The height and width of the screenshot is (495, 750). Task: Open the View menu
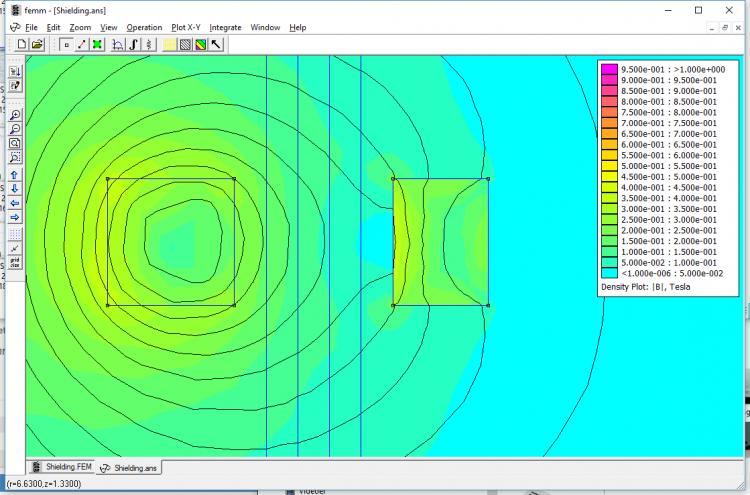(x=108, y=27)
